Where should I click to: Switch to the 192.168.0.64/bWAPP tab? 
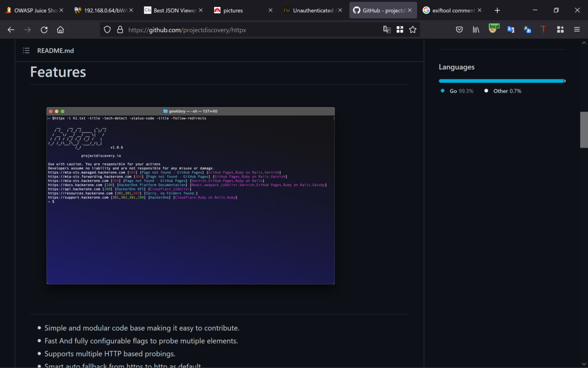pyautogui.click(x=103, y=10)
